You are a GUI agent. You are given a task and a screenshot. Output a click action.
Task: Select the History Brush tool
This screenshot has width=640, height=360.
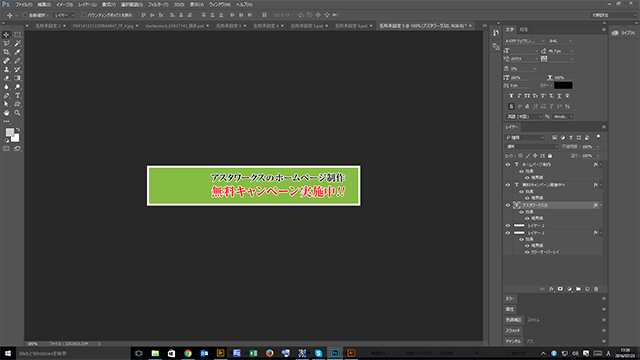18,69
